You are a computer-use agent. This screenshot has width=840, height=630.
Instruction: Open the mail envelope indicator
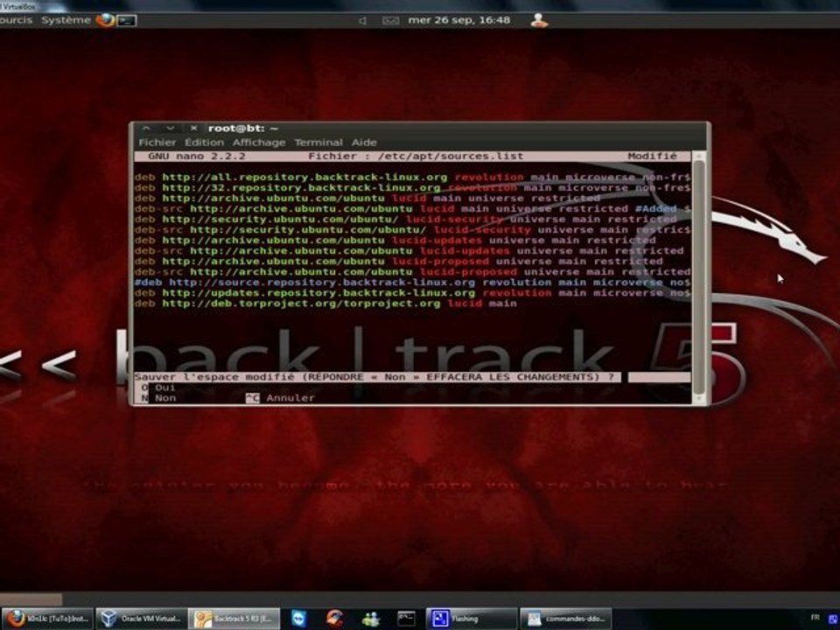[x=390, y=21]
